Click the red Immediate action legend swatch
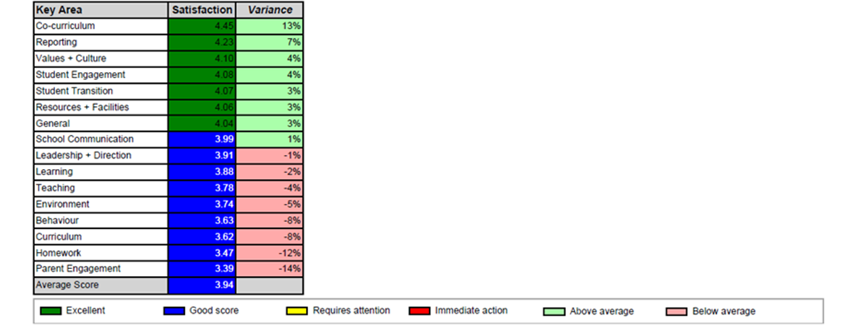This screenshot has width=868, height=336. (x=420, y=311)
